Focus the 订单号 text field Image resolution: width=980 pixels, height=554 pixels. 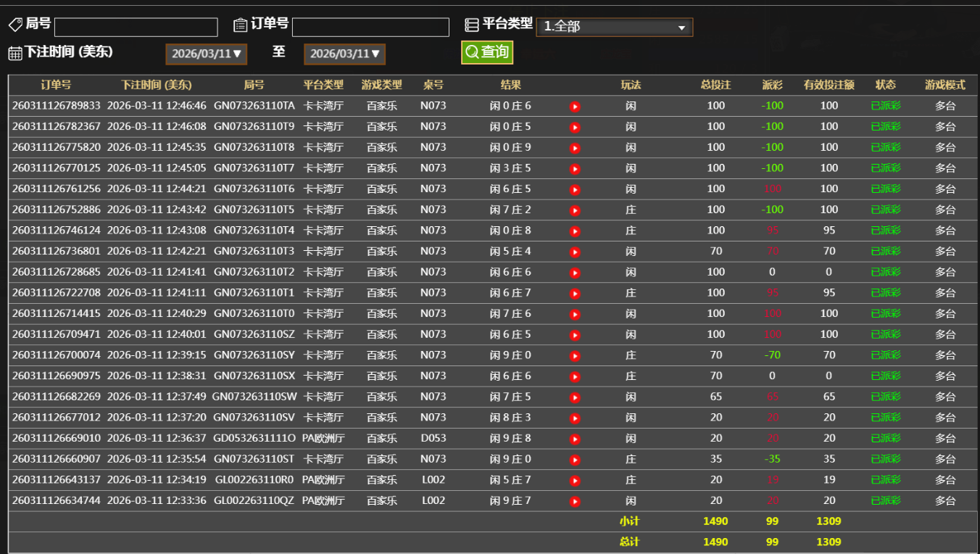point(370,28)
